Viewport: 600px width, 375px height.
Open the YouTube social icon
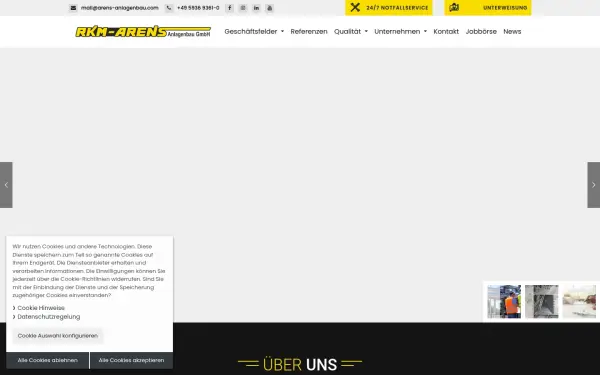(x=269, y=8)
